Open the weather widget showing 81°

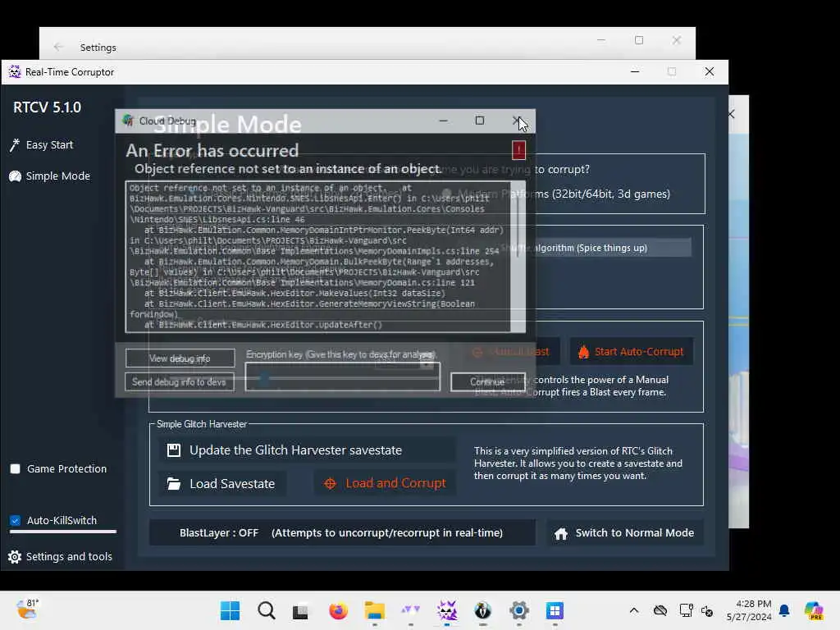pyautogui.click(x=27, y=609)
